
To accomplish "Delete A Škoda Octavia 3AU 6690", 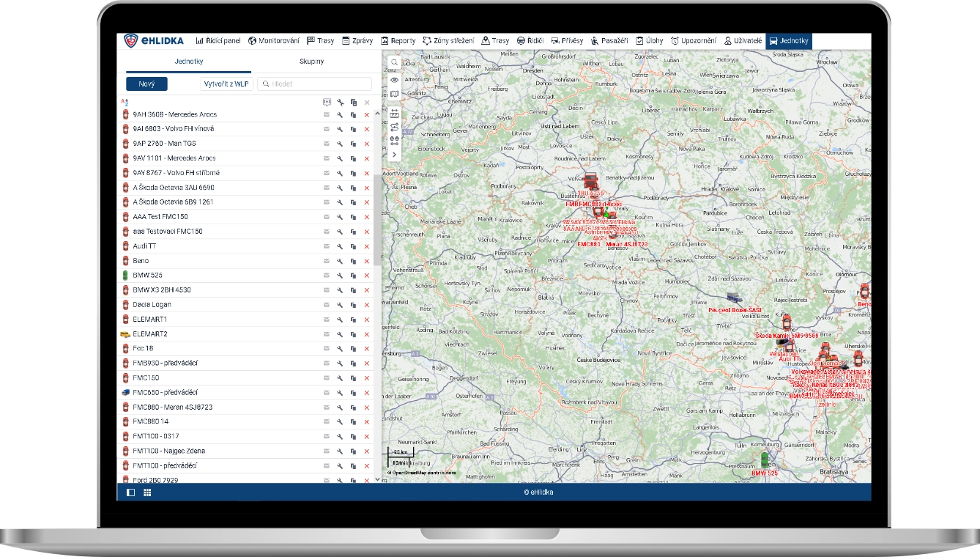I will click(x=366, y=188).
